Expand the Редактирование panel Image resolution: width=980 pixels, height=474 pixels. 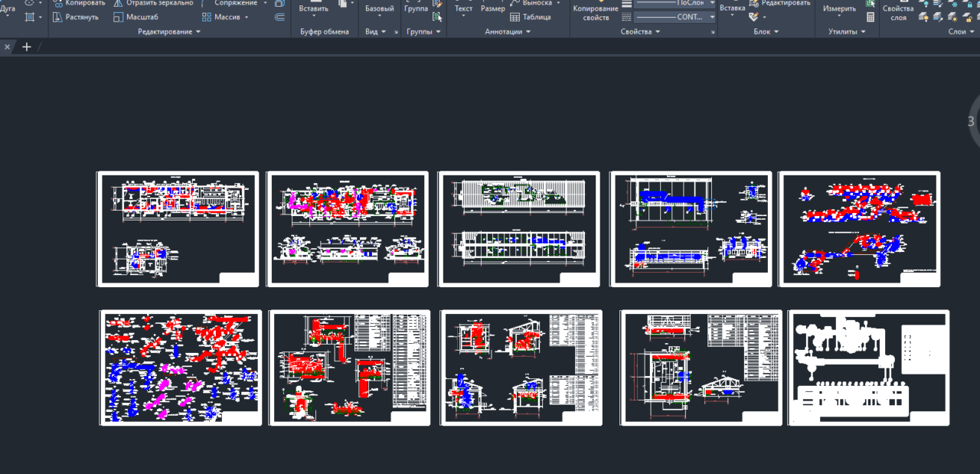click(x=169, y=31)
